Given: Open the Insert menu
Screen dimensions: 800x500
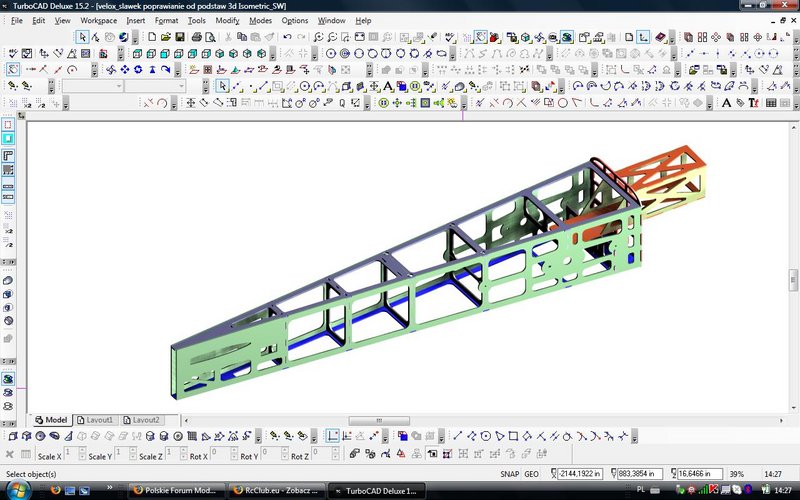Looking at the screenshot, I should [x=136, y=21].
